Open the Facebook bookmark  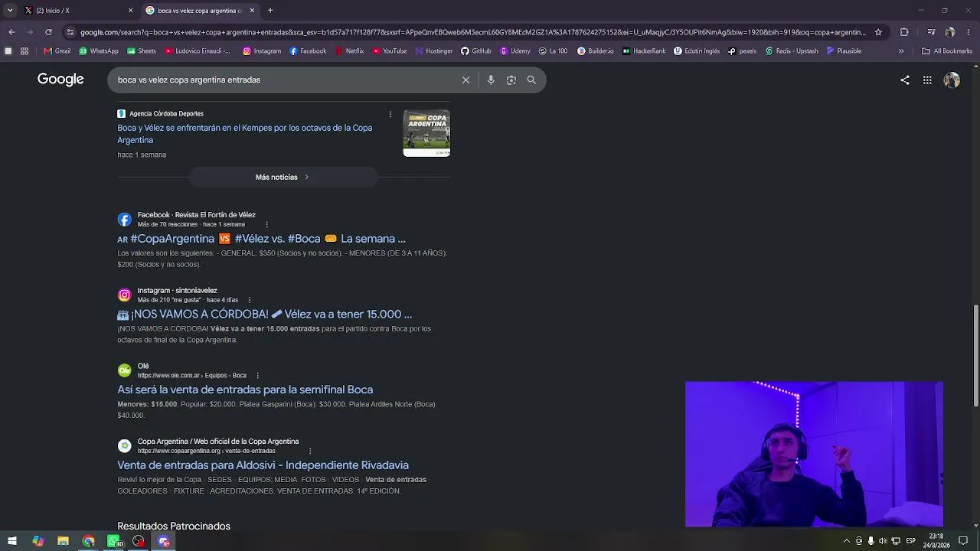coord(308,51)
